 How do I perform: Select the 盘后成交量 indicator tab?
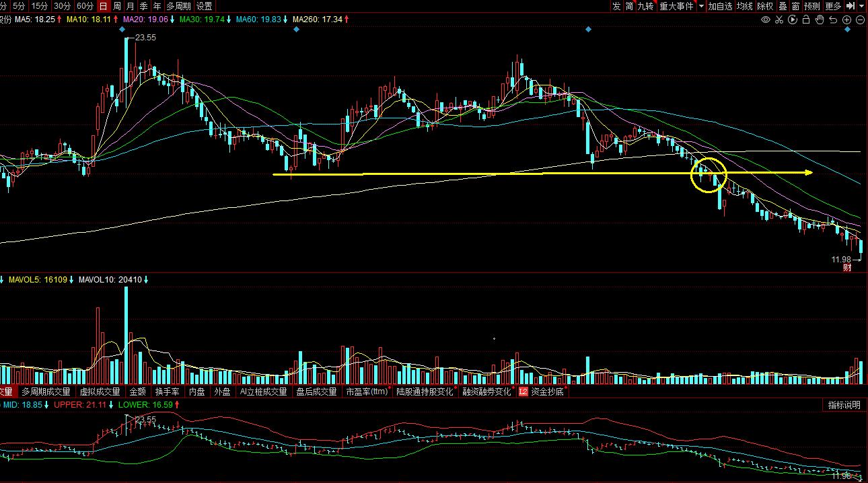coord(316,392)
